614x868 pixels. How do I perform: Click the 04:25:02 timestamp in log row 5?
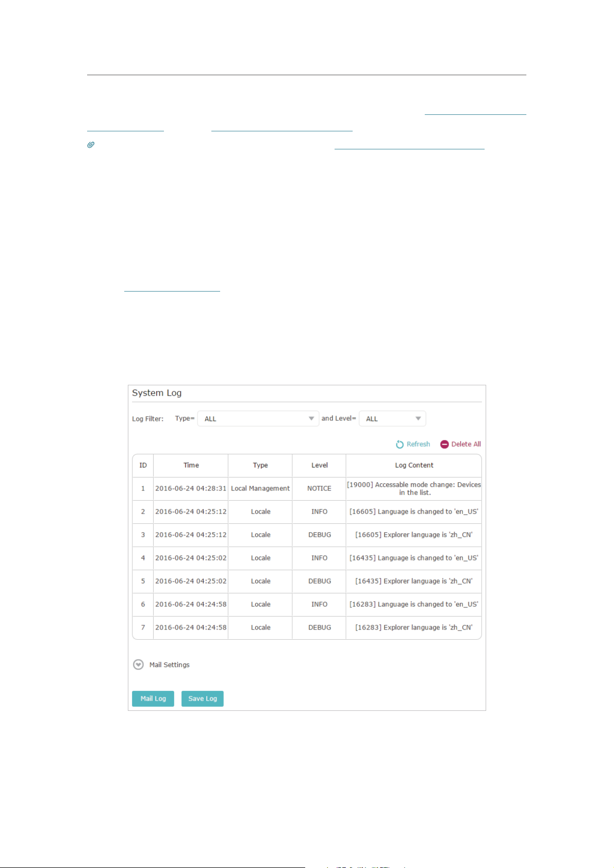tap(191, 582)
